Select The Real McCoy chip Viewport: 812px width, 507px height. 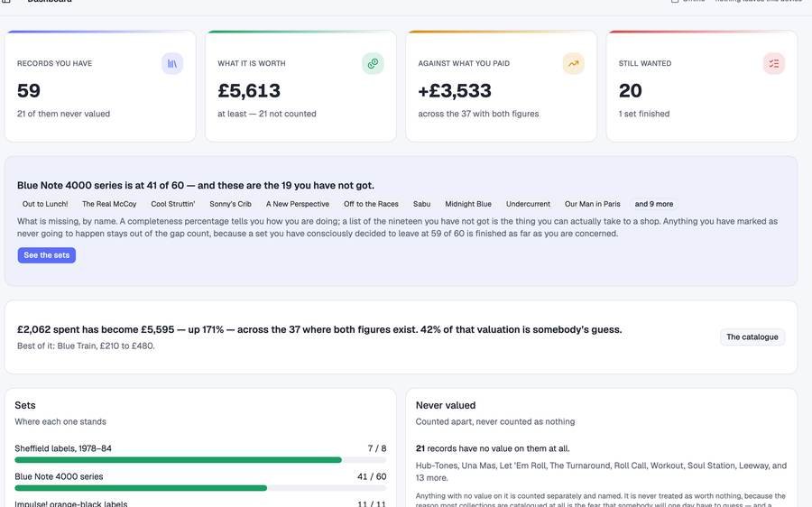pos(109,204)
